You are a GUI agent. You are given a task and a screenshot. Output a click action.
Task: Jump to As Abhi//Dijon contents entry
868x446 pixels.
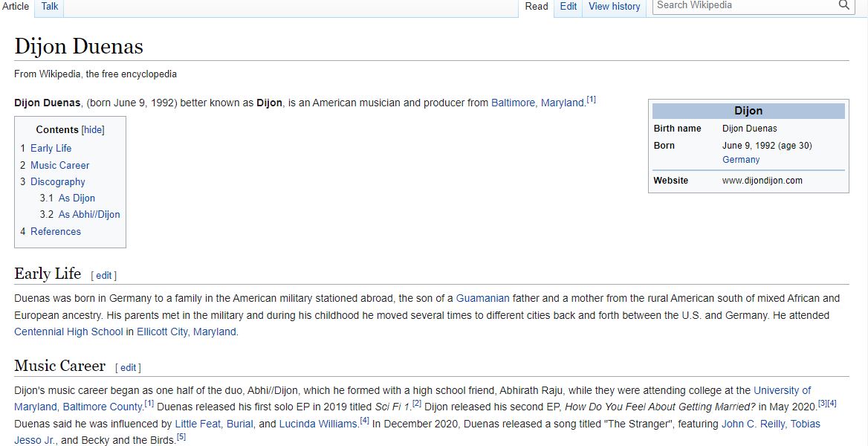click(89, 214)
